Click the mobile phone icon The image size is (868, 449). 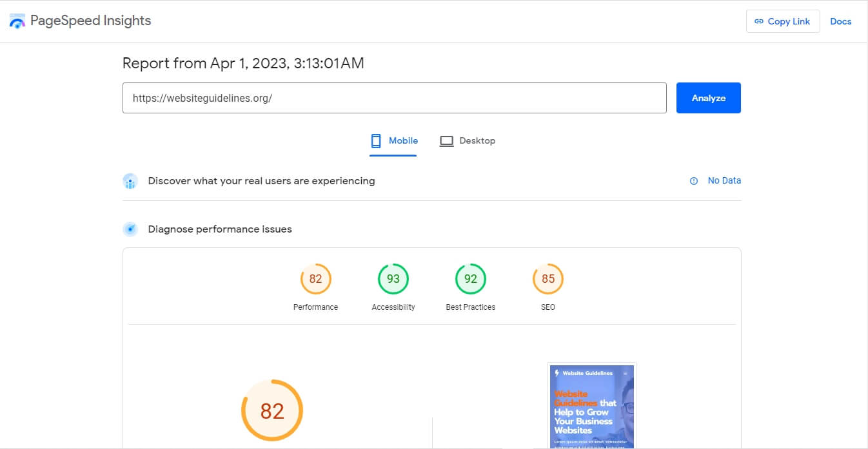376,141
